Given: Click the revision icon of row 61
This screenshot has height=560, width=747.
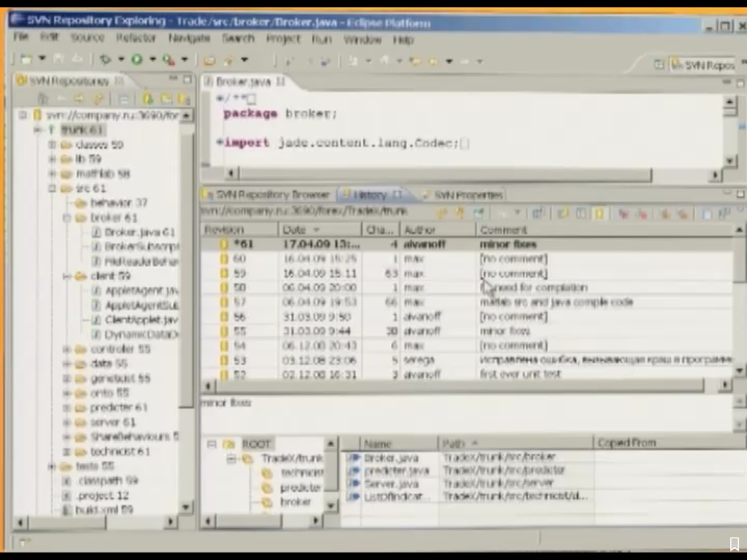Looking at the screenshot, I should tap(223, 244).
